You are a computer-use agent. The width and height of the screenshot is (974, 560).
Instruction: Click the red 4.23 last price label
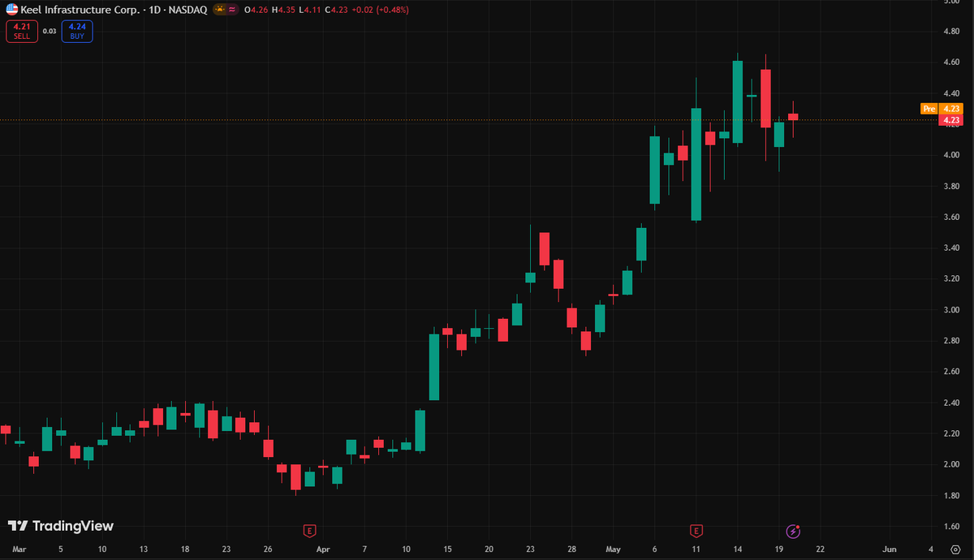tap(951, 120)
